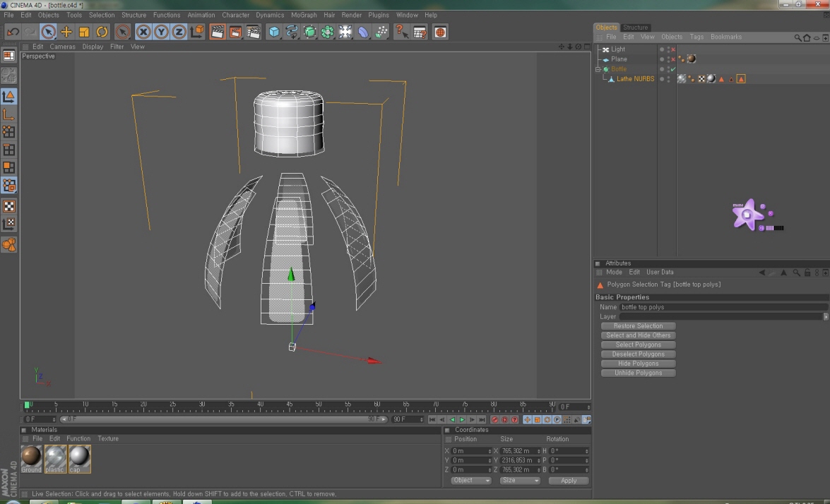Open the spline drawing tool
Viewport: 830px width, 504px height.
click(292, 32)
